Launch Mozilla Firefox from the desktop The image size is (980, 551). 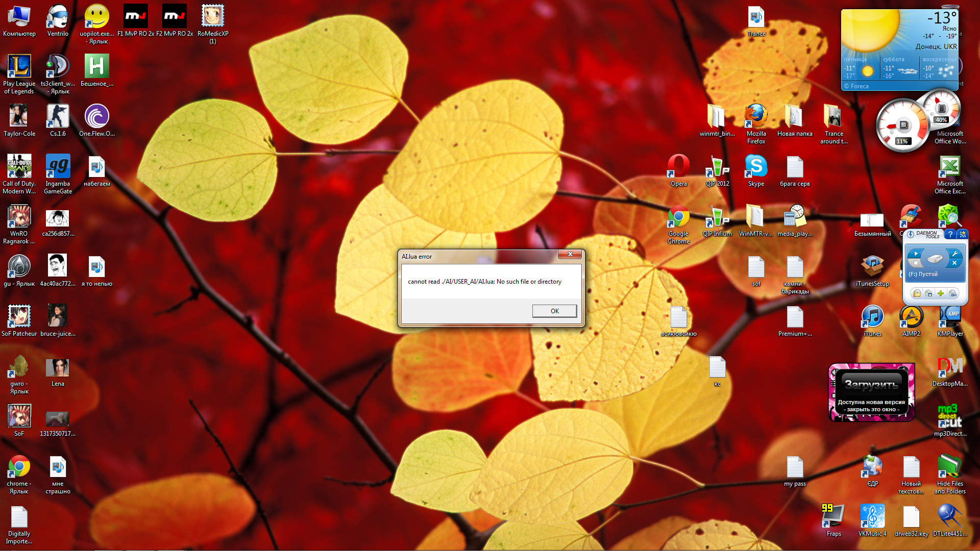pos(756,124)
